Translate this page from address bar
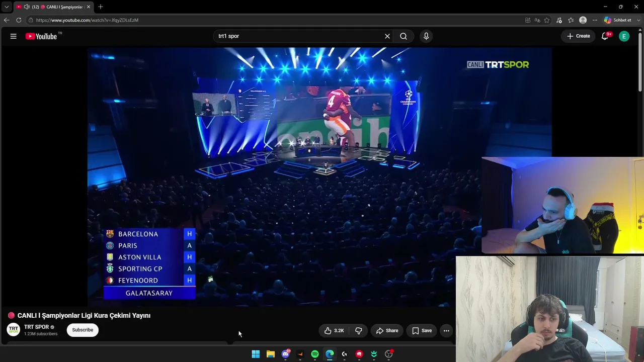 pyautogui.click(x=537, y=20)
